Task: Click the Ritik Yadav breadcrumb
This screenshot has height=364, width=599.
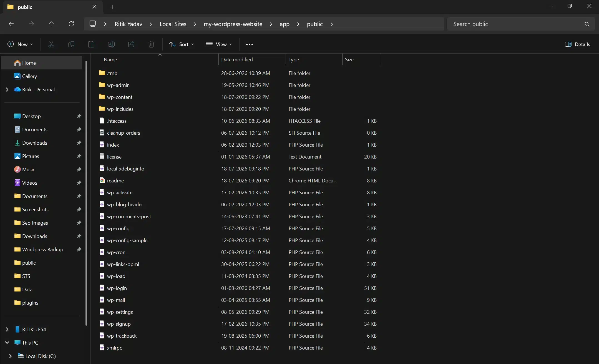Action: point(129,24)
